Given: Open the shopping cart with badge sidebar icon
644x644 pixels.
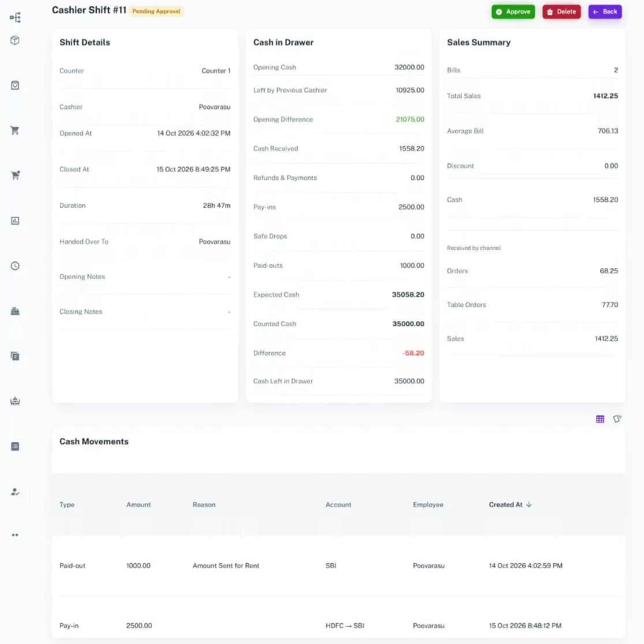Looking at the screenshot, I should (15, 175).
